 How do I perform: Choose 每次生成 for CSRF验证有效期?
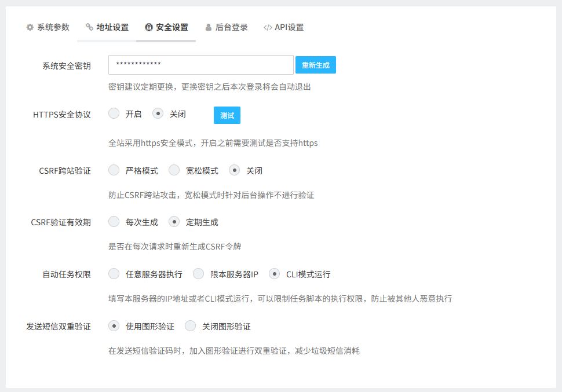(x=114, y=221)
